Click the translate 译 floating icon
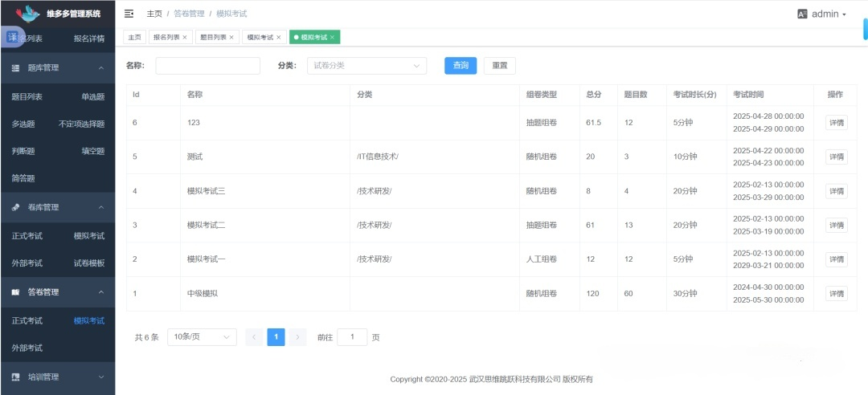 pos(12,37)
